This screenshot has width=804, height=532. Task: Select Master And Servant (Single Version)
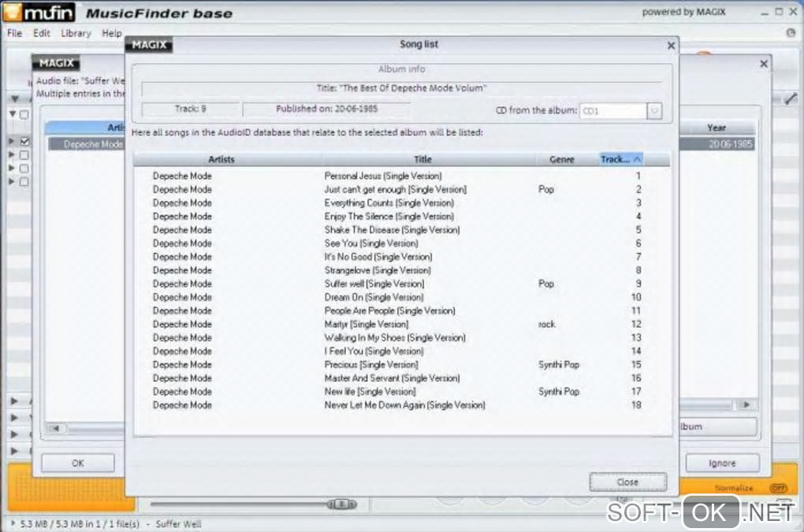401,378
